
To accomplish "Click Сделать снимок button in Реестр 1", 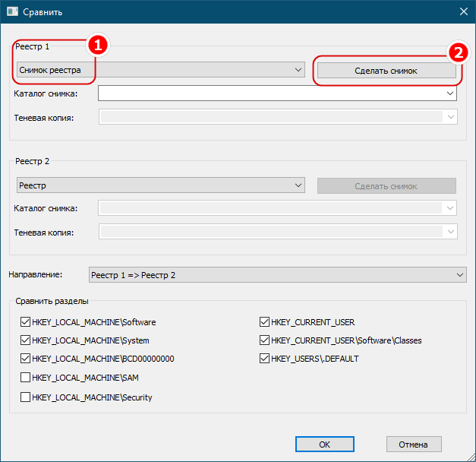I will click(386, 71).
